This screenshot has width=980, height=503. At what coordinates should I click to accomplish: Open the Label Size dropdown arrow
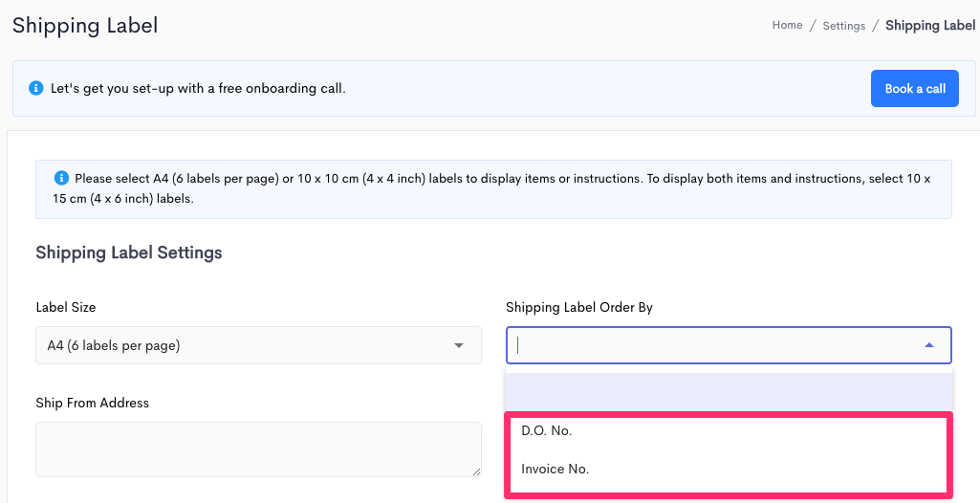point(459,345)
